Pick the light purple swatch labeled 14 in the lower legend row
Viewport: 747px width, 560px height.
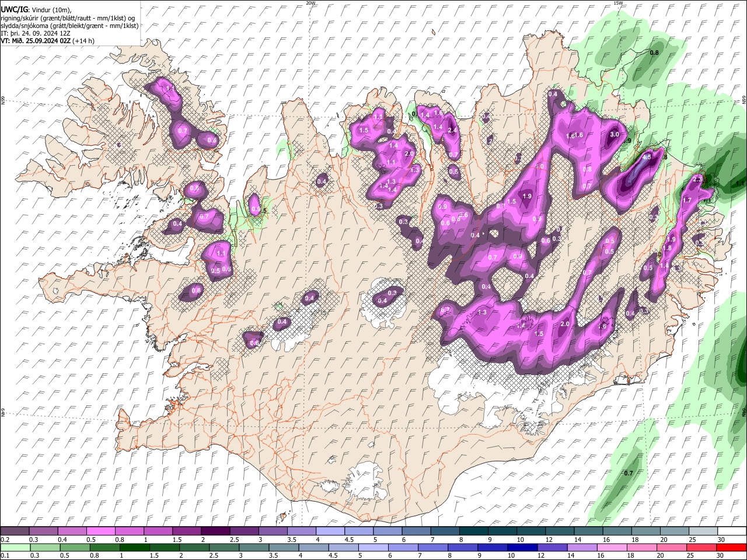click(x=582, y=548)
